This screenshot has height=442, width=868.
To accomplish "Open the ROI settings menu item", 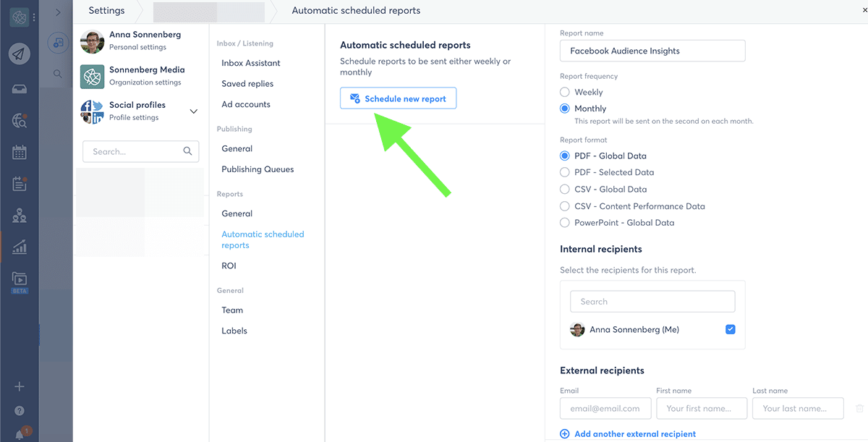I will (229, 266).
